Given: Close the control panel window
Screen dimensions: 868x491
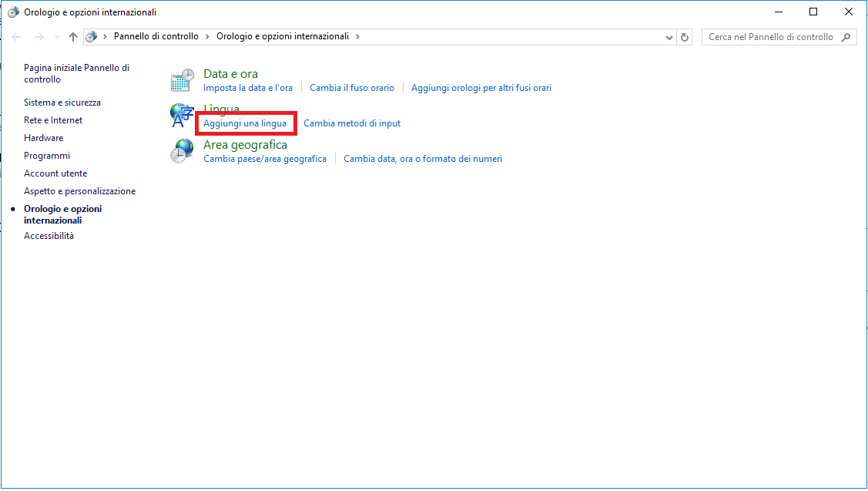Looking at the screenshot, I should coord(849,12).
